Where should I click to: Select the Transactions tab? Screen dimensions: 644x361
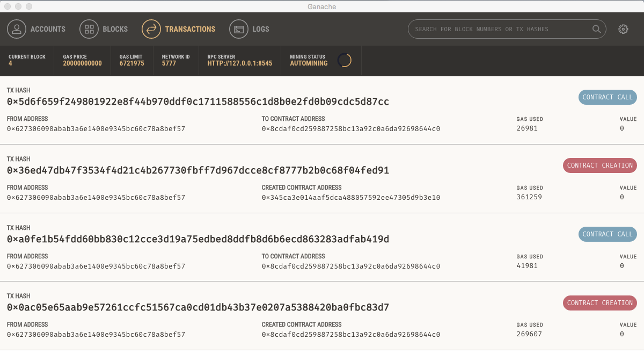pyautogui.click(x=179, y=29)
